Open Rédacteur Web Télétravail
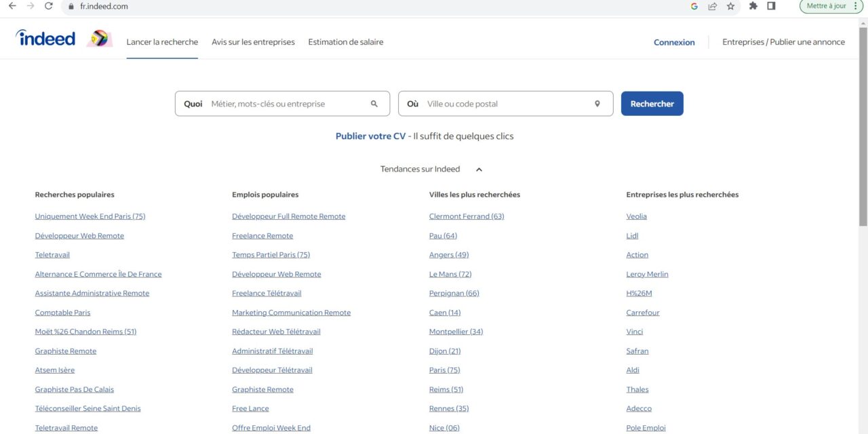Image resolution: width=868 pixels, height=434 pixels. (x=276, y=332)
